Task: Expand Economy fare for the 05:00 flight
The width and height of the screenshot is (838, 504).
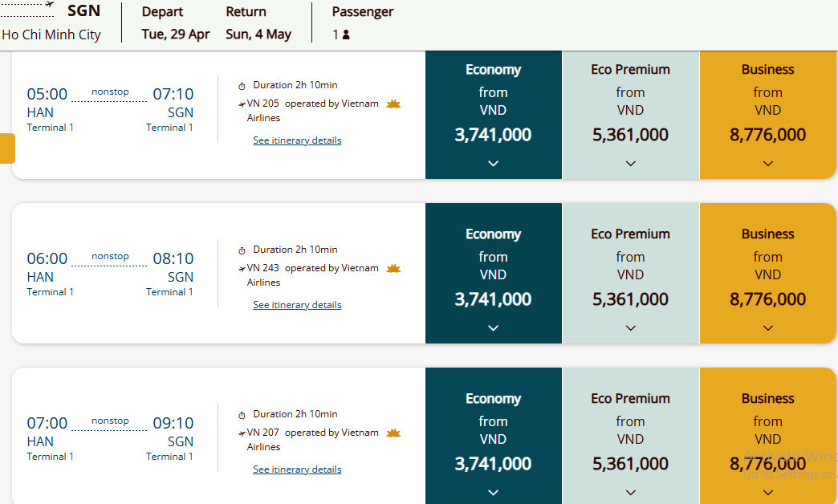Action: [x=493, y=163]
